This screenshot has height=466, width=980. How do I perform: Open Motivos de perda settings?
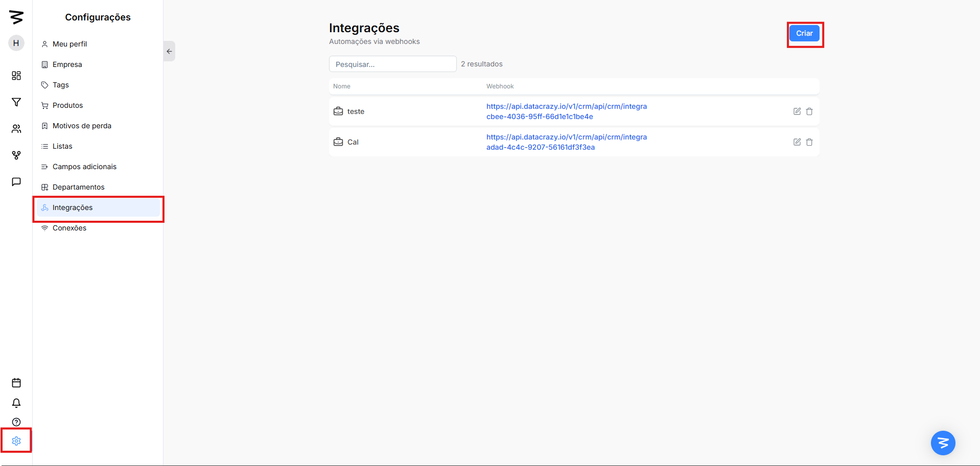coord(98,126)
